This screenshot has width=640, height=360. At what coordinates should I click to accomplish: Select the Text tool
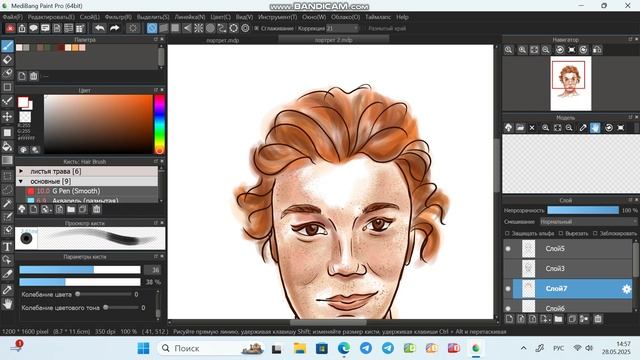pos(7,247)
